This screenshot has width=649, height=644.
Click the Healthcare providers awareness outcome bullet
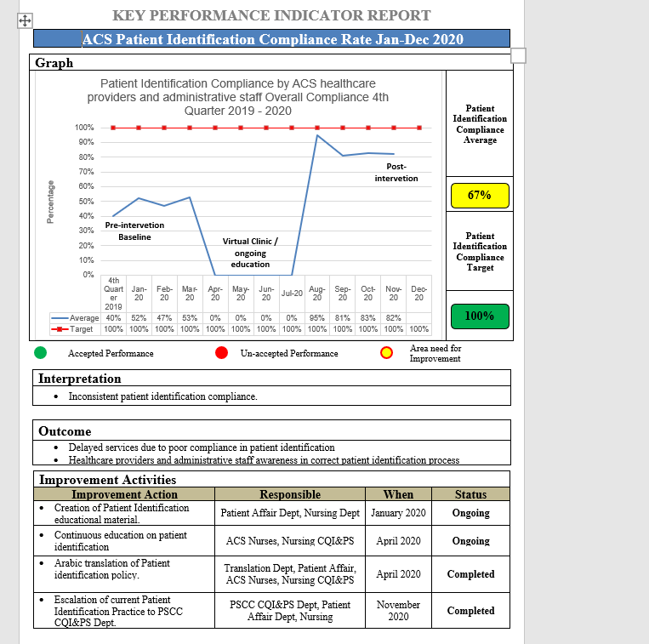point(264,460)
